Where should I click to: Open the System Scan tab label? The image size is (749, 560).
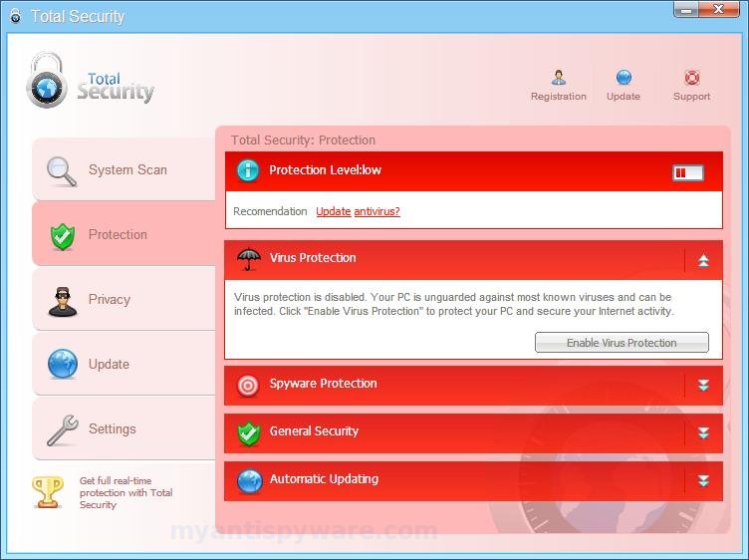pyautogui.click(x=127, y=169)
